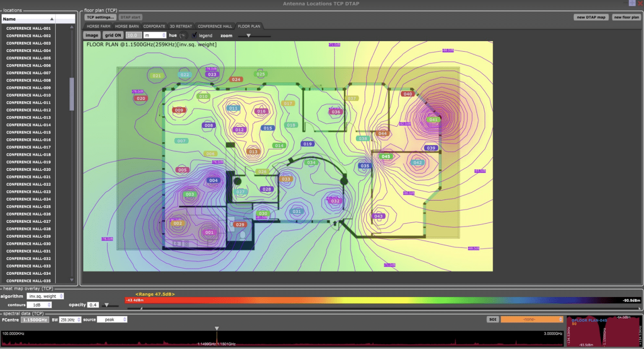Click antenna marker 004 in the heat zone
The height and width of the screenshot is (349, 644).
coord(213,180)
